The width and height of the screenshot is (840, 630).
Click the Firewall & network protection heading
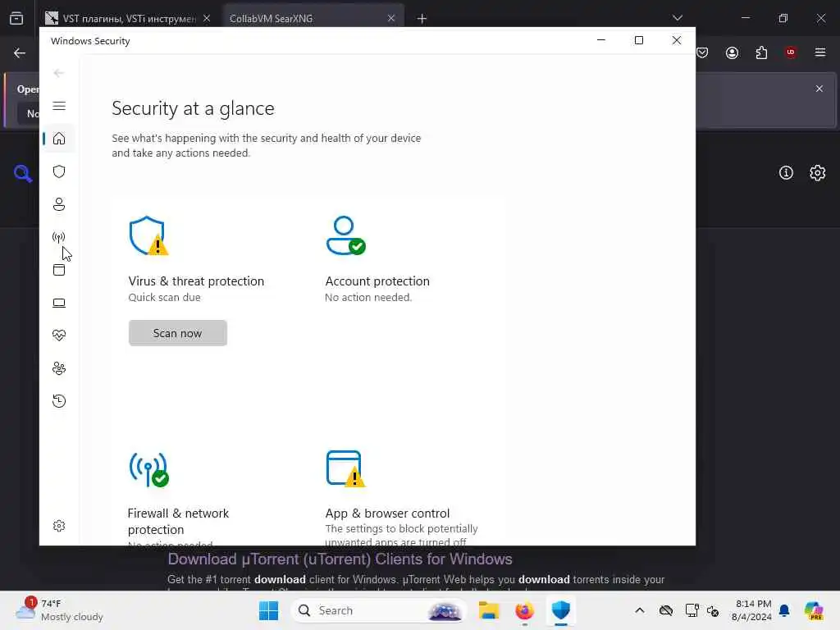(x=178, y=521)
